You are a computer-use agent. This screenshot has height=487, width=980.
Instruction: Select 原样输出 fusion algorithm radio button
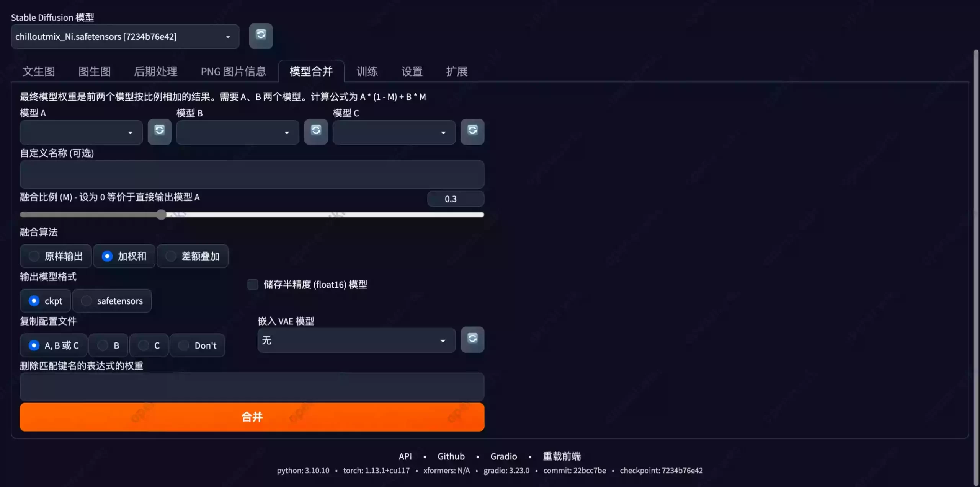point(34,256)
